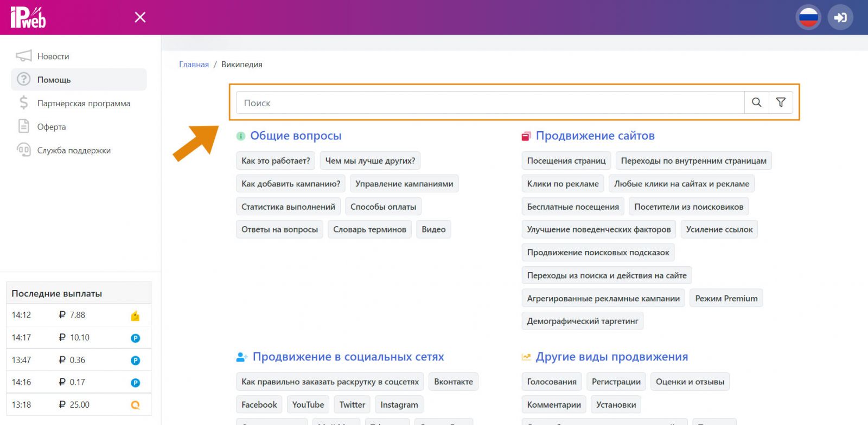Click the dollar icon for Партнерская программа
The height and width of the screenshot is (425, 868).
[x=23, y=103]
